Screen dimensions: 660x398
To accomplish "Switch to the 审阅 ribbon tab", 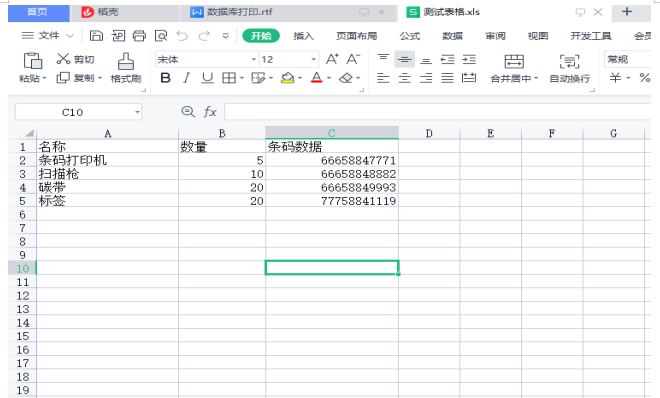I will coord(495,36).
